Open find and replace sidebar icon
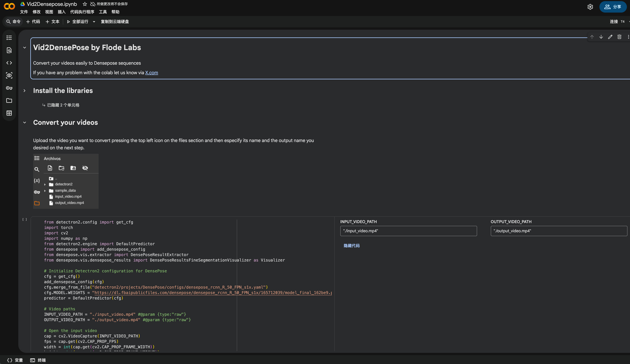This screenshot has width=630, height=364. (x=9, y=50)
